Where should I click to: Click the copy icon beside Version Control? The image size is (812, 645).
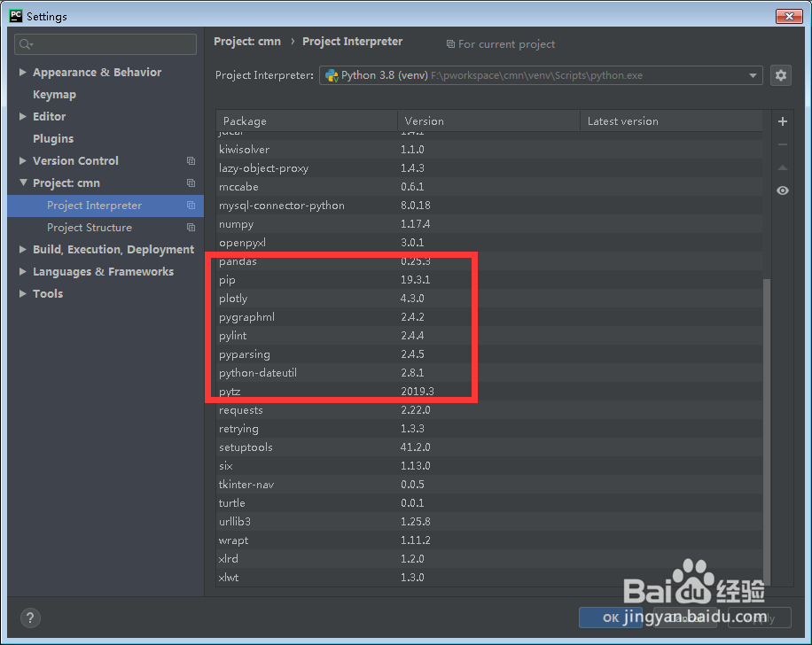click(191, 161)
